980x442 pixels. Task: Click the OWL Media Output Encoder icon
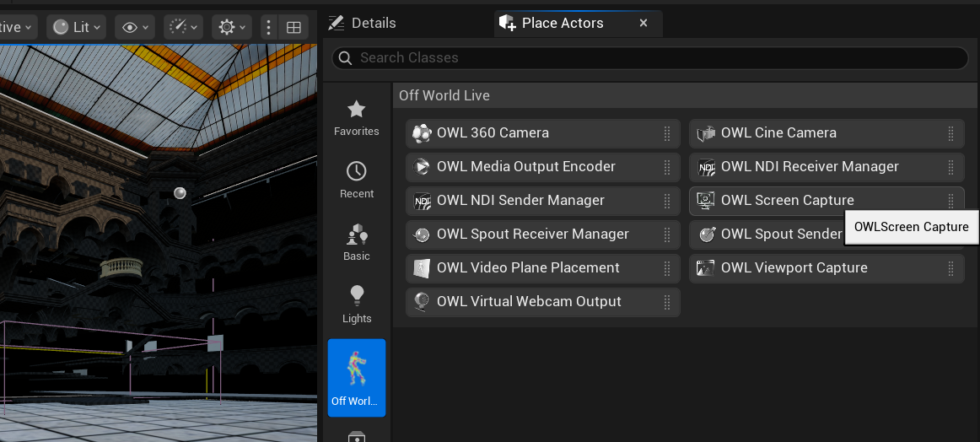(x=422, y=166)
